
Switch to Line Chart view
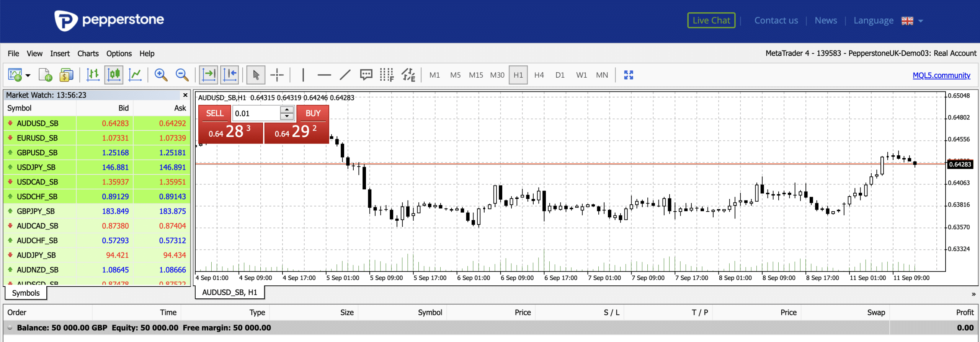coord(135,75)
